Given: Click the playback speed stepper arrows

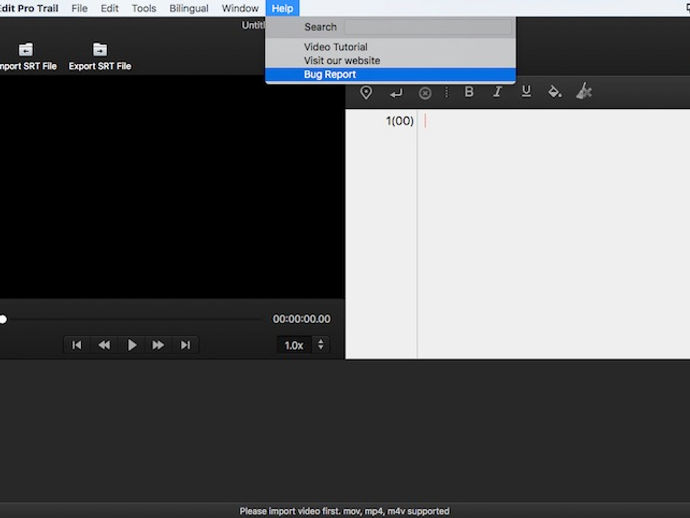Looking at the screenshot, I should point(321,344).
